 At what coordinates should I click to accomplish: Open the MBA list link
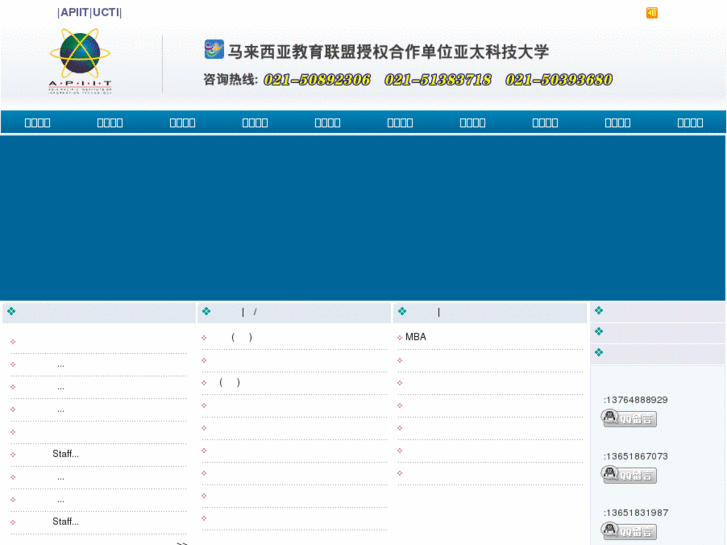[x=415, y=337]
